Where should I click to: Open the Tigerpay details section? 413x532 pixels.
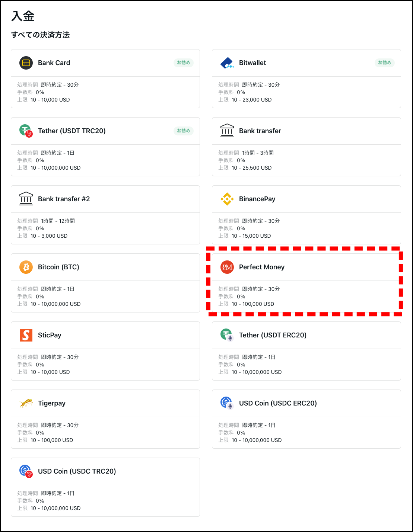(x=105, y=433)
